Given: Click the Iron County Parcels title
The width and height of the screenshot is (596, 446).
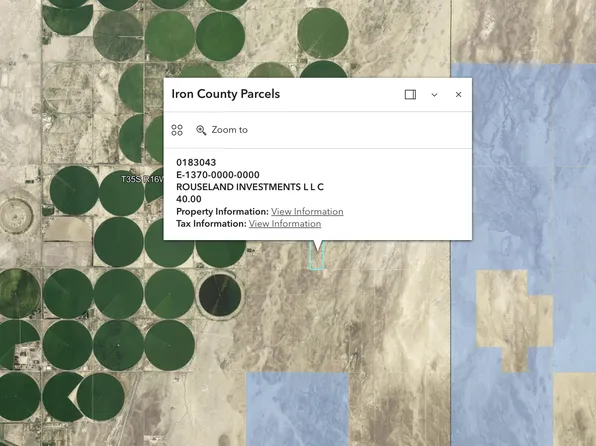Looking at the screenshot, I should click(225, 94).
